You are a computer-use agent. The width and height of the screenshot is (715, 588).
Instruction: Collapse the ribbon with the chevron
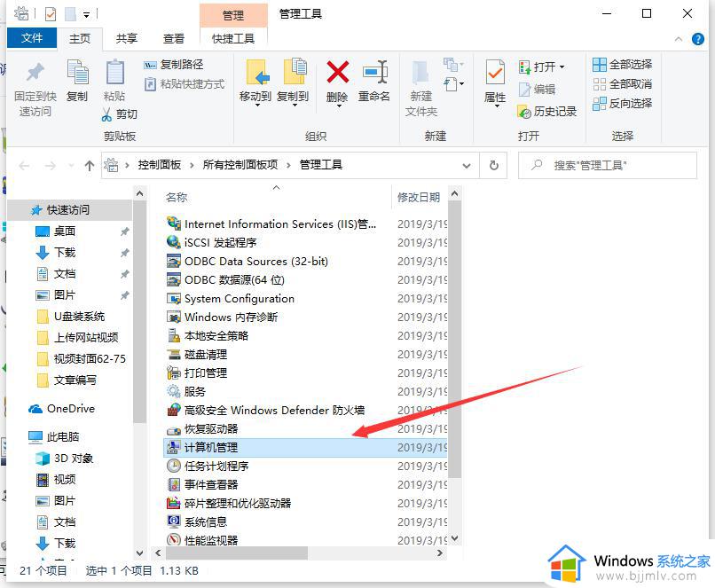point(678,39)
